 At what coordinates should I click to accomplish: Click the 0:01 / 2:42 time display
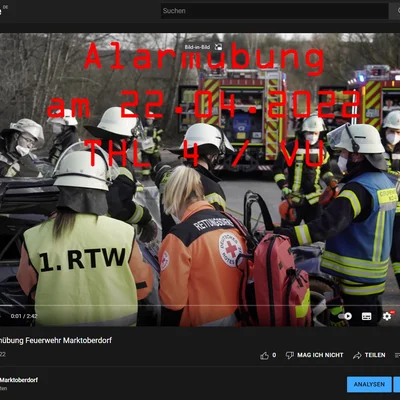[24, 316]
